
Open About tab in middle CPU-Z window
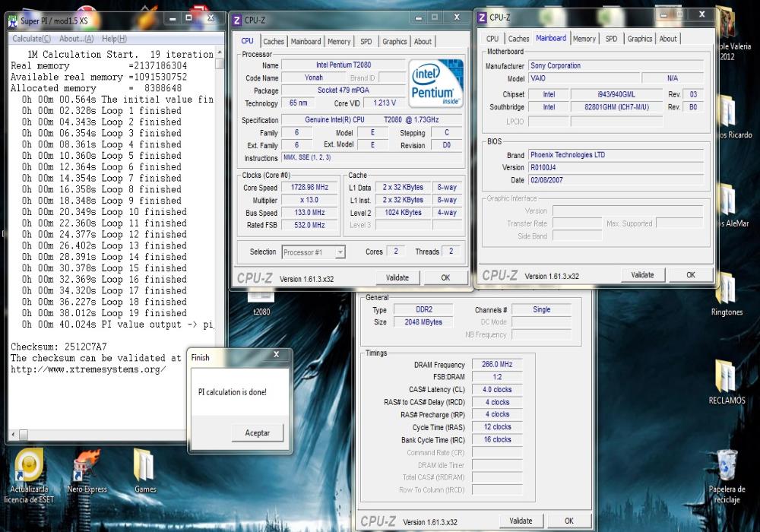[x=423, y=42]
